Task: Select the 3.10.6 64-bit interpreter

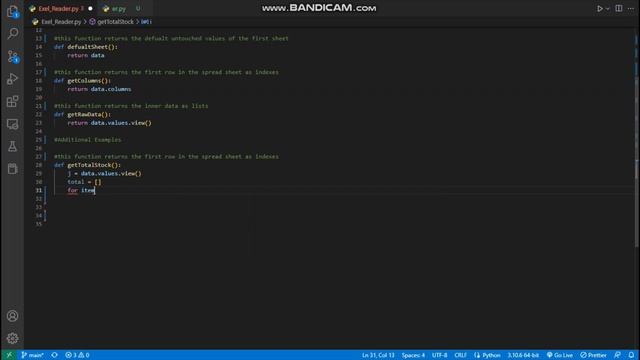Action: point(523,355)
